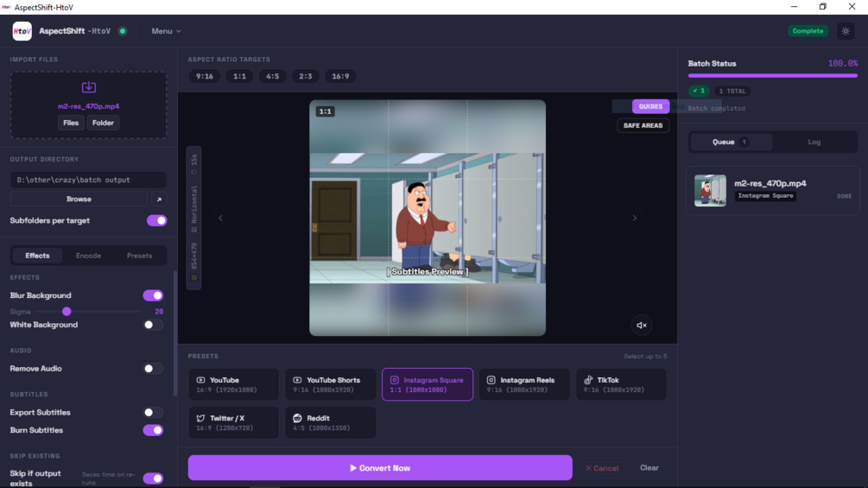Open output directory with arrow icon
This screenshot has width=868, height=488.
click(159, 200)
